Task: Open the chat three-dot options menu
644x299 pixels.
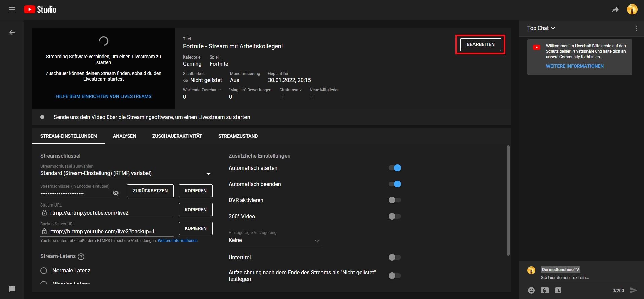Action: pyautogui.click(x=636, y=28)
